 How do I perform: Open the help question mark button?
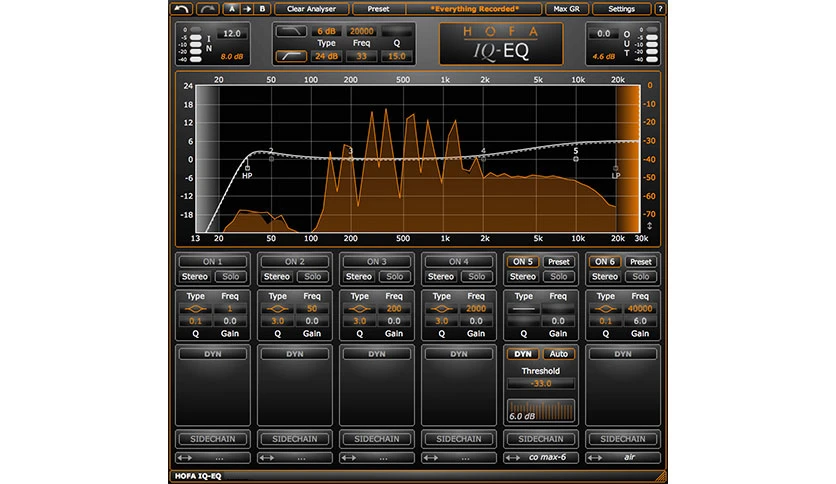coord(660,9)
